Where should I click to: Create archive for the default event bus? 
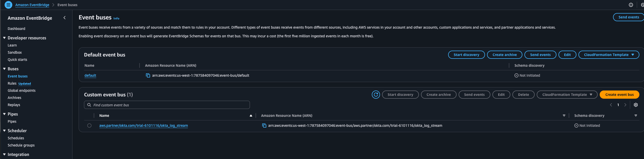pyautogui.click(x=504, y=55)
